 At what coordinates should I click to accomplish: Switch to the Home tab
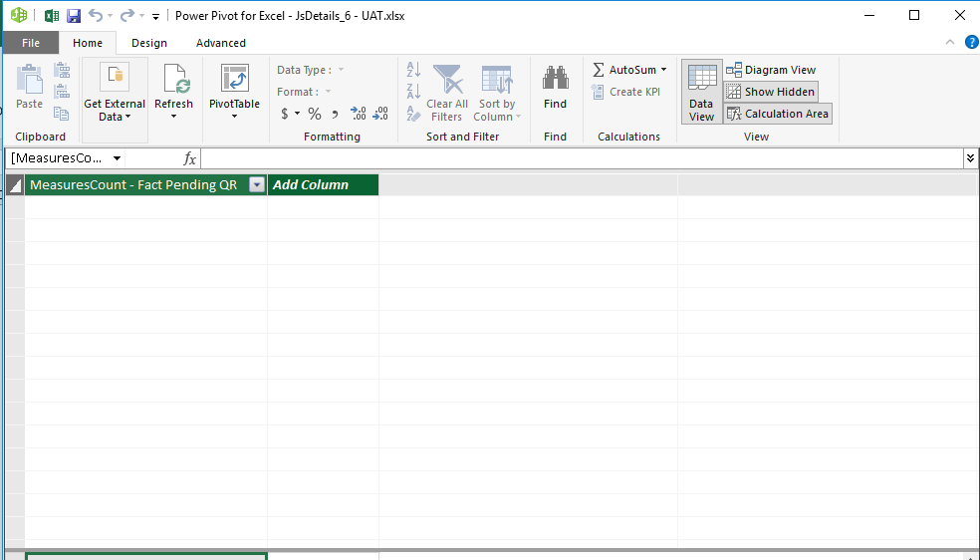pyautogui.click(x=88, y=43)
